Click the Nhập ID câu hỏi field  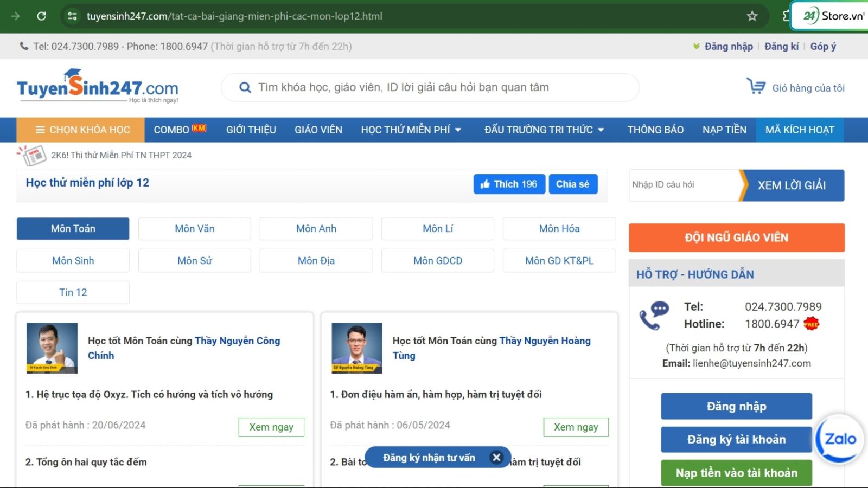(x=684, y=185)
